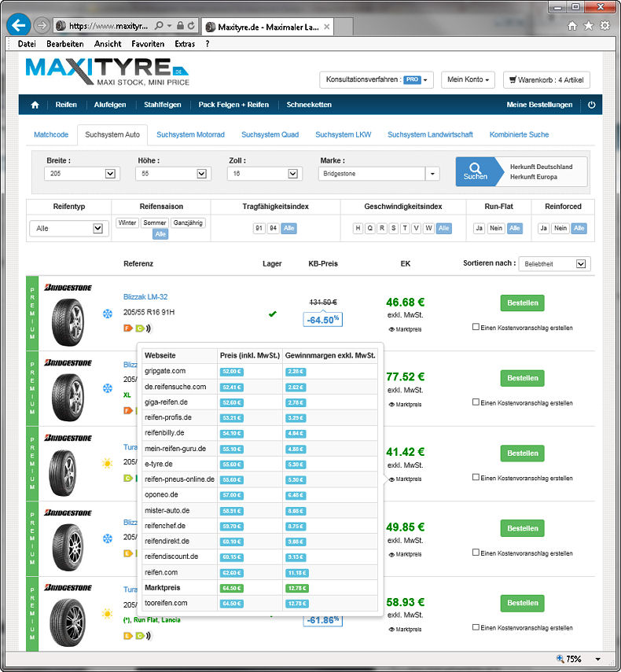
Task: Open browser settings gear icon
Action: point(604,26)
